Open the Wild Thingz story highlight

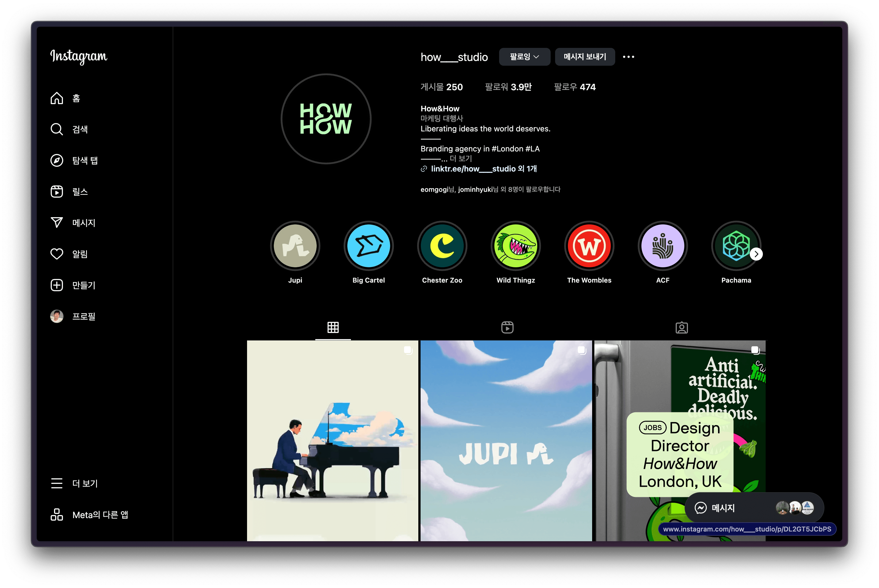(516, 246)
